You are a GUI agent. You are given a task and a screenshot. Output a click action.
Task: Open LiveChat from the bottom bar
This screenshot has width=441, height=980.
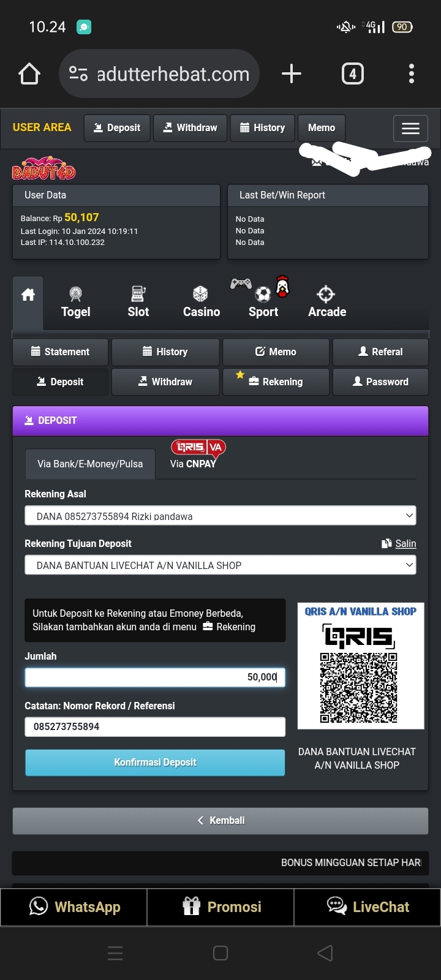[x=367, y=907]
